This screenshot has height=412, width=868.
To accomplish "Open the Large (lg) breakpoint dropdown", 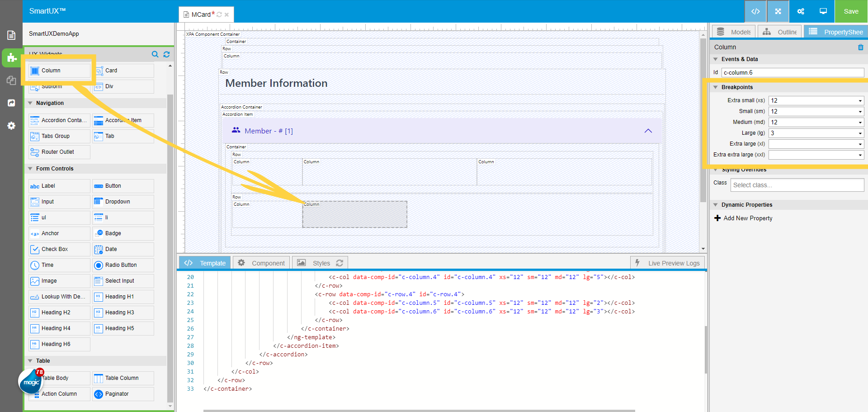I will (x=816, y=133).
